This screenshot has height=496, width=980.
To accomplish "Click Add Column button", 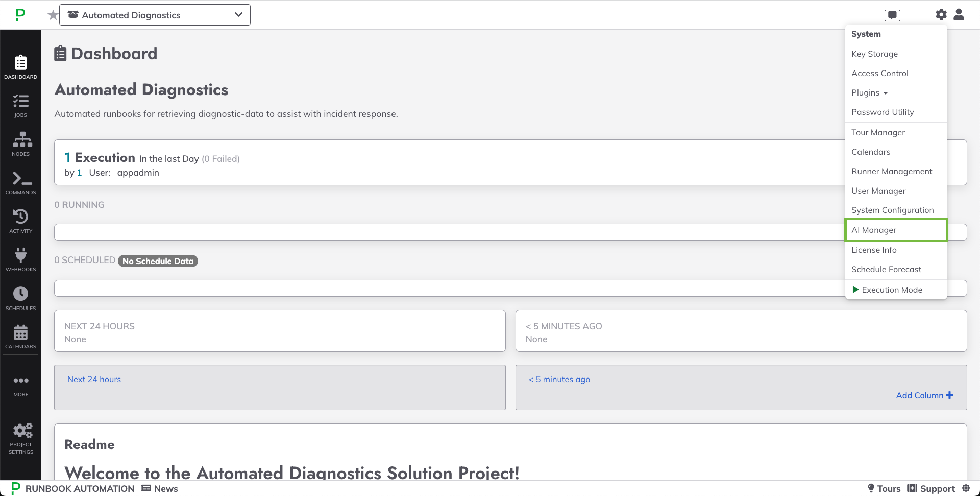I will 924,395.
